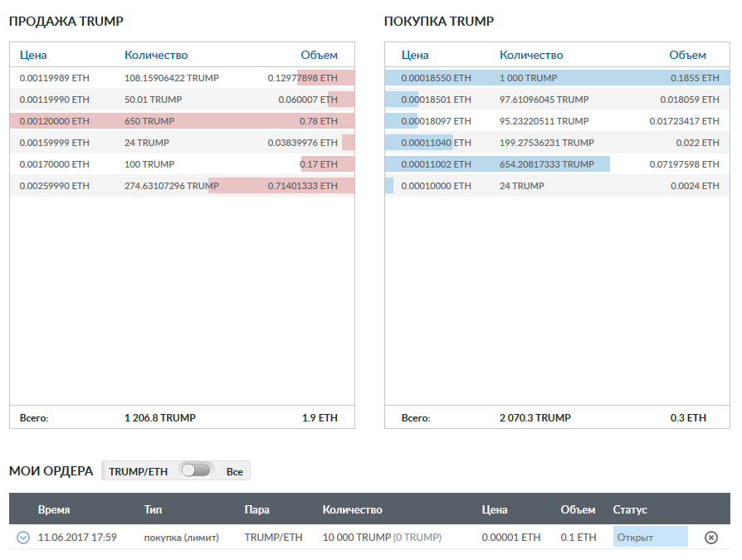
Task: Select sell order at 0.00120000 ETH
Action: tap(183, 121)
